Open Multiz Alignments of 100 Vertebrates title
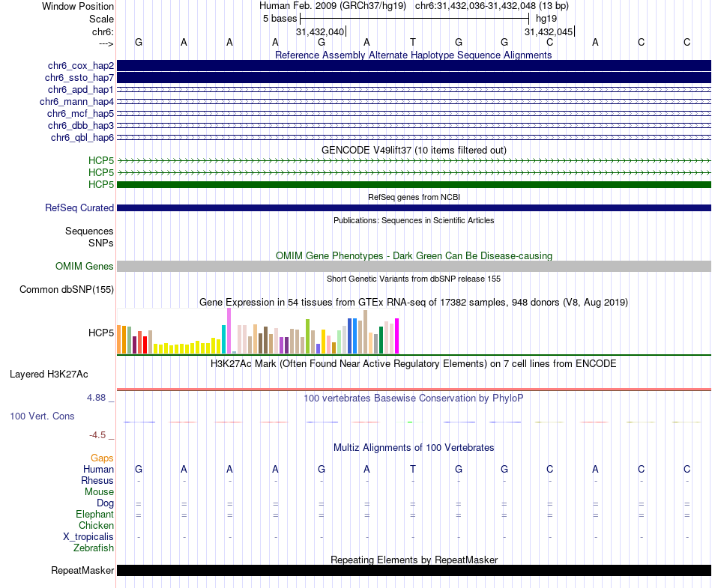This screenshot has width=712, height=588. tap(414, 448)
